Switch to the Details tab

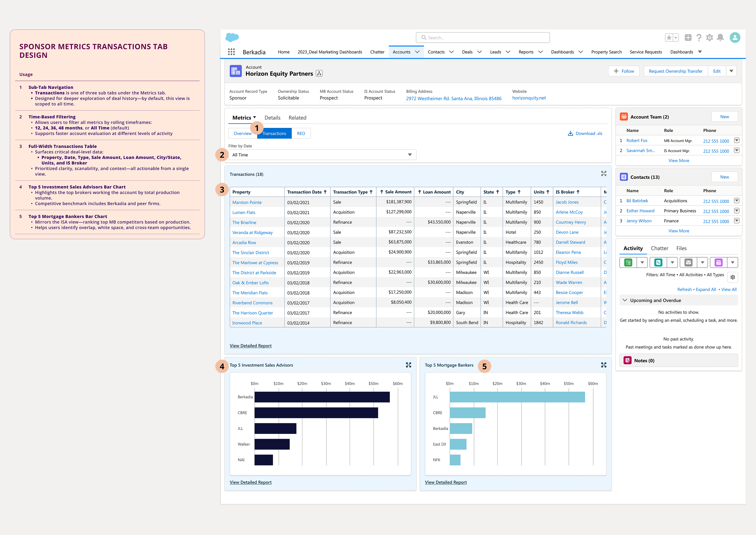(272, 117)
